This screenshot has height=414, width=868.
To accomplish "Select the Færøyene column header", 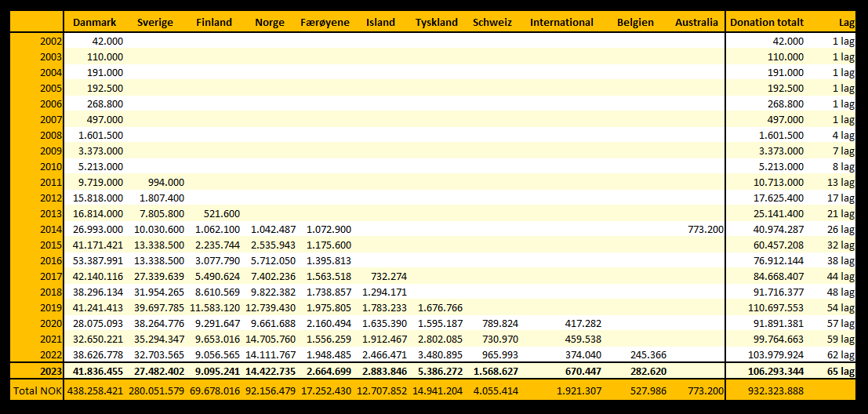I will coord(325,22).
